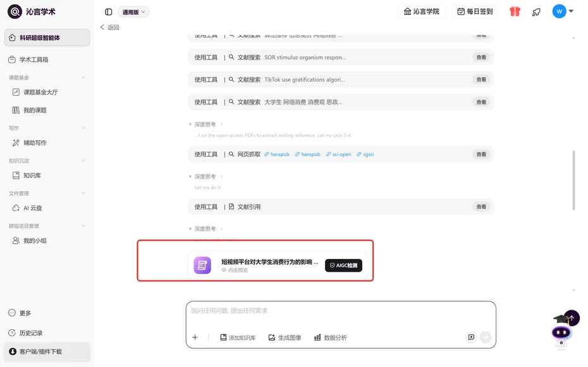Collapse the 知识沉淀 section chevron
This screenshot has width=588, height=367.
tap(83, 160)
